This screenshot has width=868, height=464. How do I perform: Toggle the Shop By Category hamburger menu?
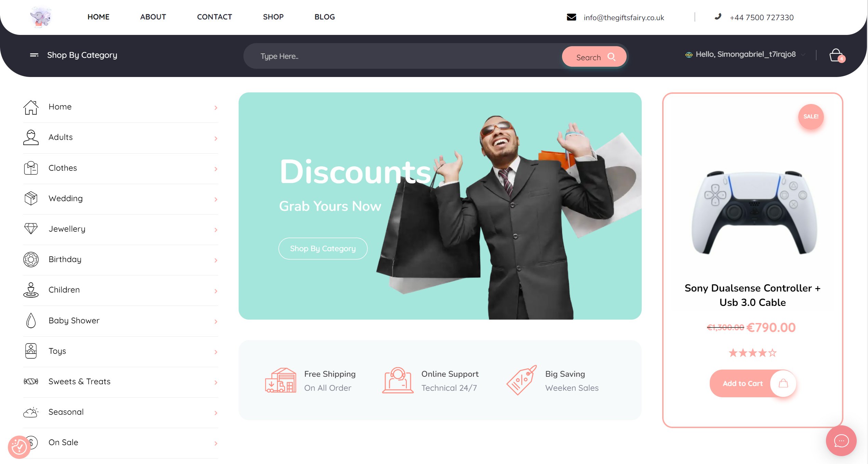click(x=34, y=55)
